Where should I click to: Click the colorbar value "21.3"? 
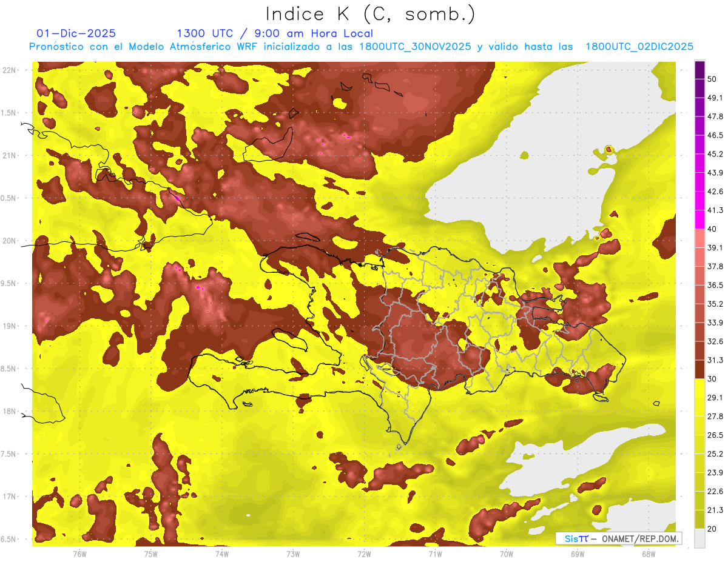(x=716, y=510)
